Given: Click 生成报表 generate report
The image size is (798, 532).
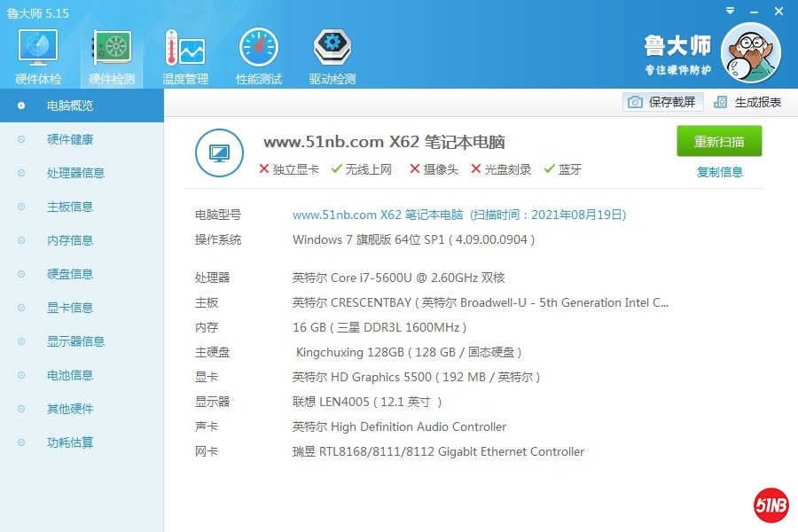Looking at the screenshot, I should 748,102.
